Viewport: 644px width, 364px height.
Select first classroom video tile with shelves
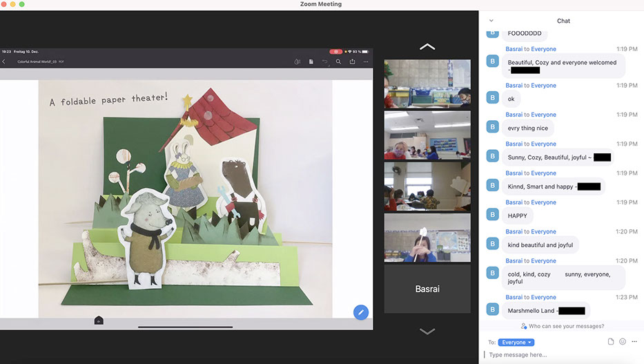click(x=427, y=84)
